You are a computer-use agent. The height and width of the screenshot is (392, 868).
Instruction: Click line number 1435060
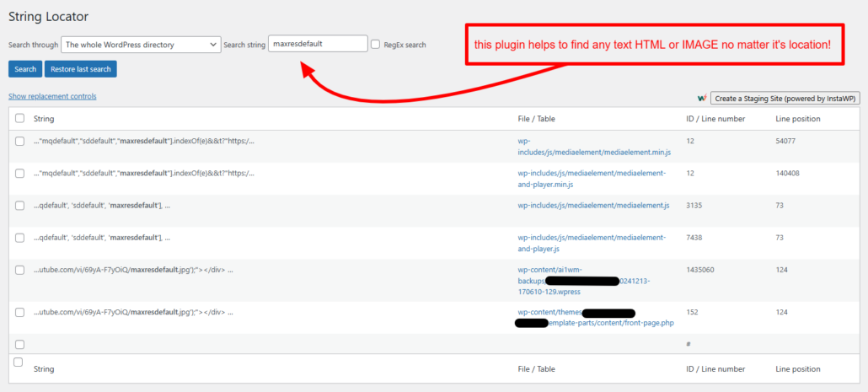699,270
